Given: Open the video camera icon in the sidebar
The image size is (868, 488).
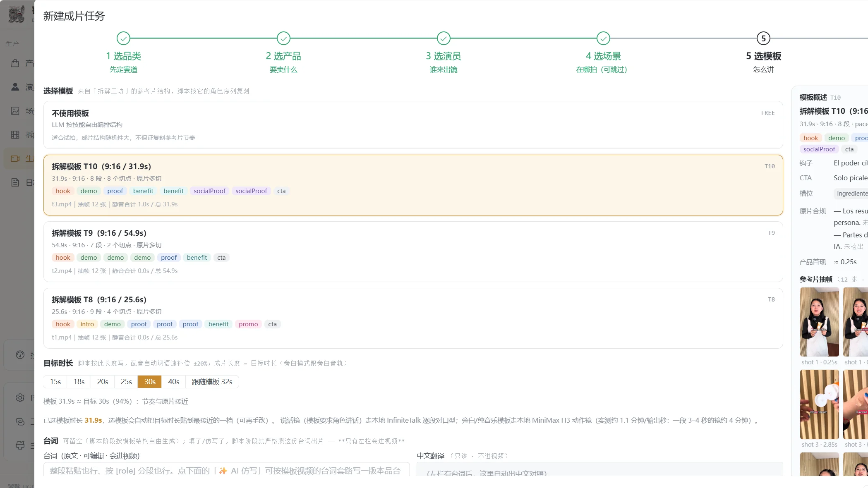Looking at the screenshot, I should click(15, 159).
